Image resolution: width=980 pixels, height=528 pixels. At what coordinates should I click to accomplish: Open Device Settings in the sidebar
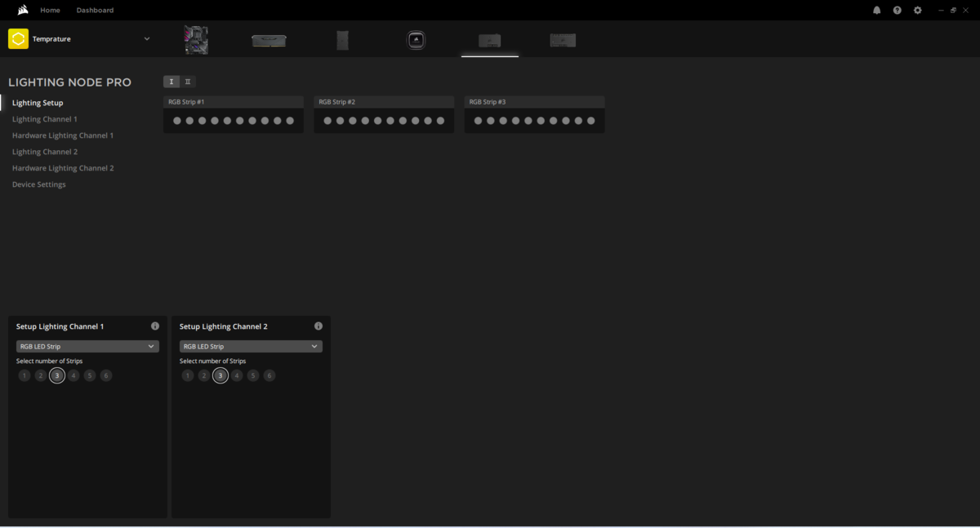(x=39, y=184)
